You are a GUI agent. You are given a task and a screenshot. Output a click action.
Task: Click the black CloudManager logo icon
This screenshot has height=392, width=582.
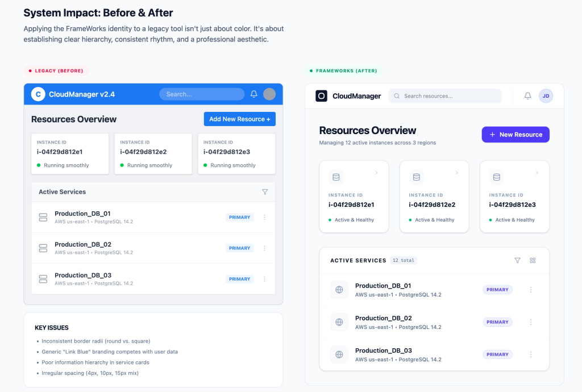coord(322,96)
